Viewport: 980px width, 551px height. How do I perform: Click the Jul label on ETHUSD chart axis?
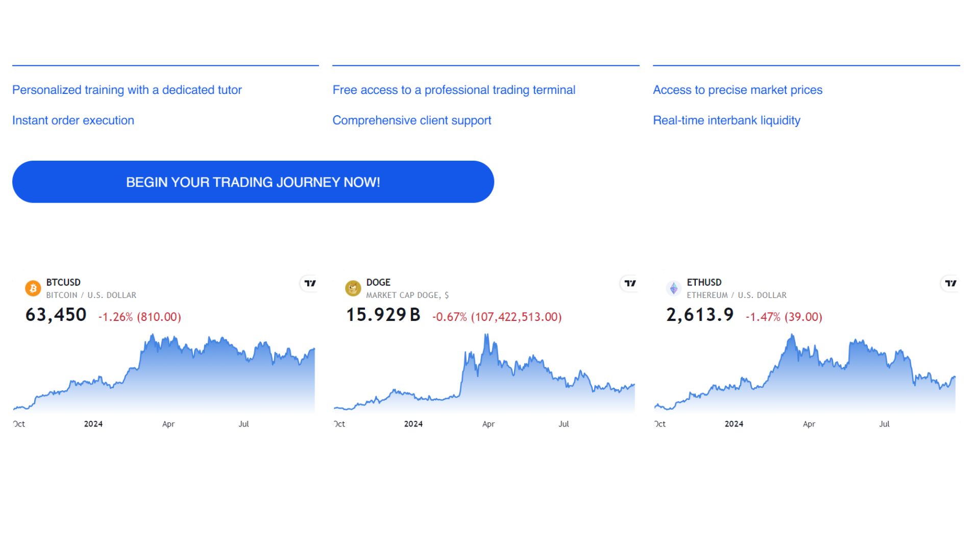pyautogui.click(x=884, y=424)
